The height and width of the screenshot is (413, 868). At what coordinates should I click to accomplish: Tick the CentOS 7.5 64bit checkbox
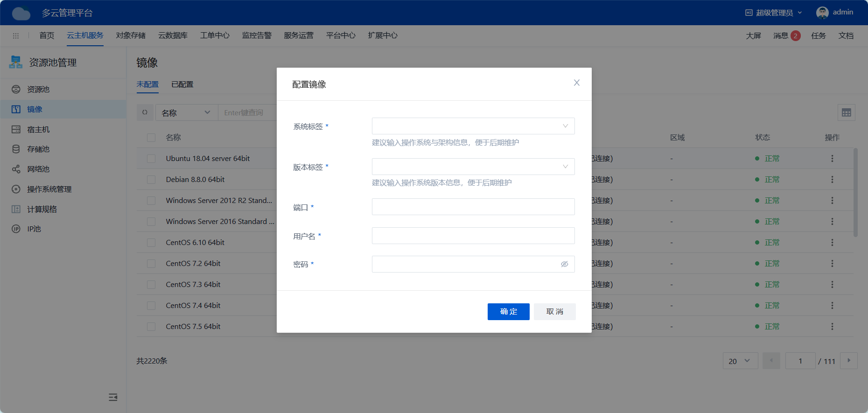coord(151,327)
